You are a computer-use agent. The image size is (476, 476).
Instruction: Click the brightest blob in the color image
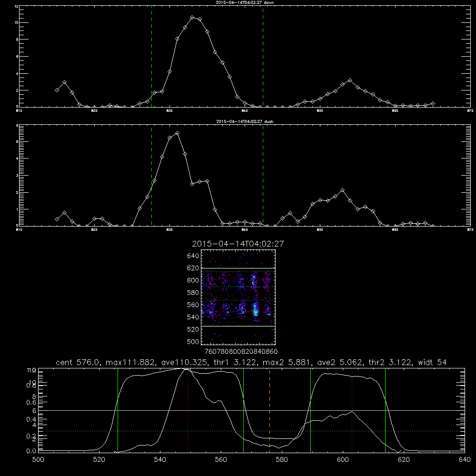[x=256, y=310]
